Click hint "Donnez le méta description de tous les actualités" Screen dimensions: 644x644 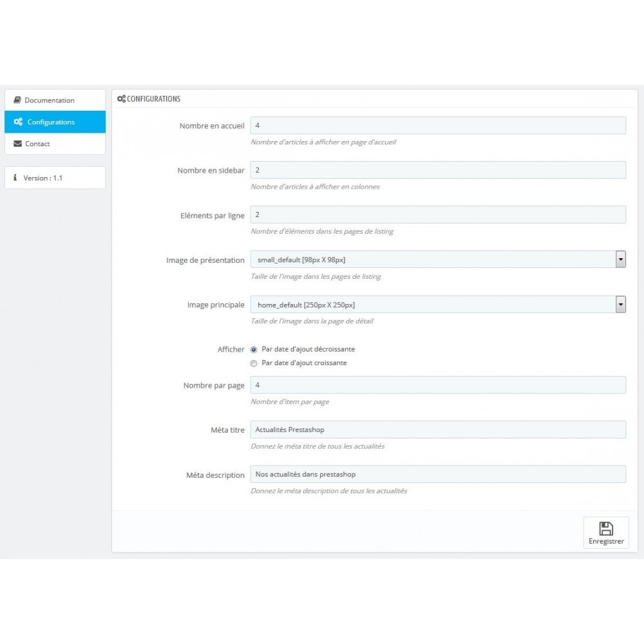[329, 491]
